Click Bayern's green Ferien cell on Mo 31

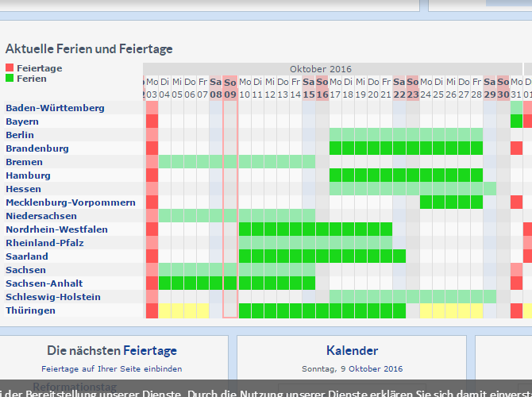point(516,121)
